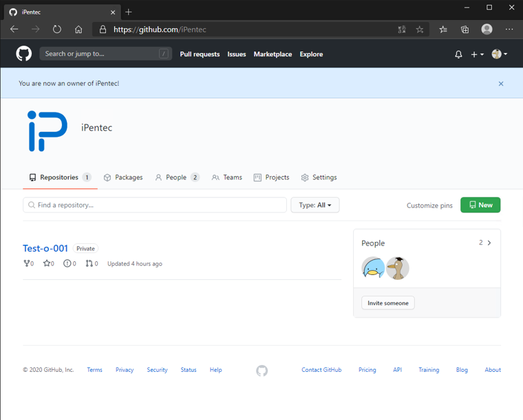The image size is (523, 420).
Task: Click the browser profile icon
Action: 487,30
